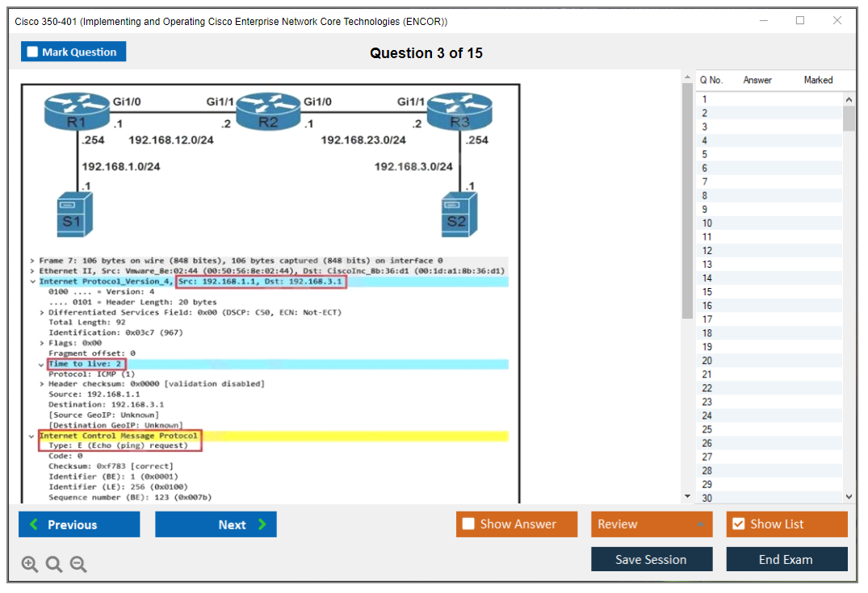The width and height of the screenshot is (868, 593).
Task: Select question 27 in the list
Action: (x=769, y=457)
